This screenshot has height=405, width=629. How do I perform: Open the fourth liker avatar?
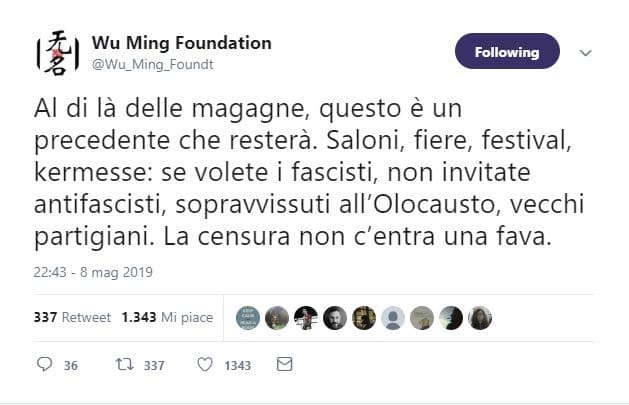(336, 317)
